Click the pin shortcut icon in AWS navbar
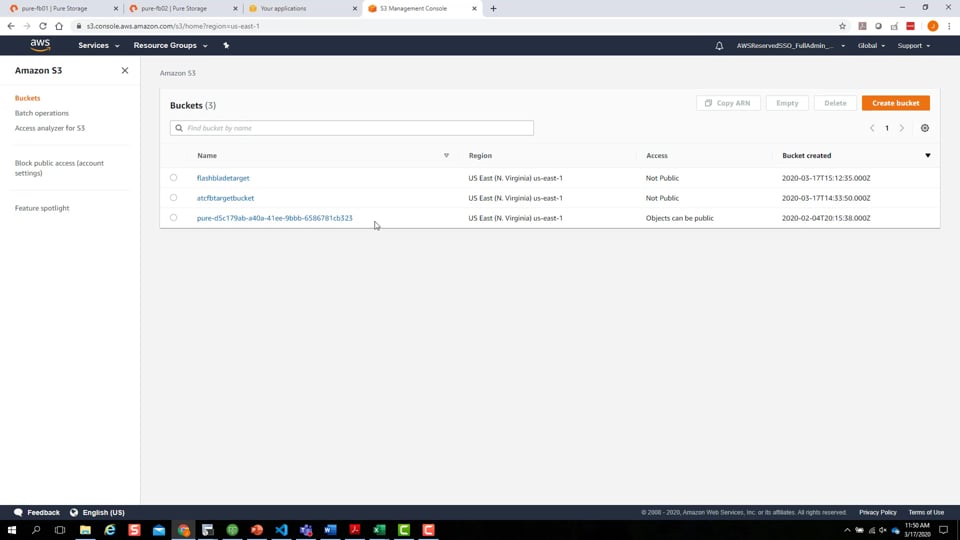This screenshot has width=960, height=540. (x=226, y=45)
